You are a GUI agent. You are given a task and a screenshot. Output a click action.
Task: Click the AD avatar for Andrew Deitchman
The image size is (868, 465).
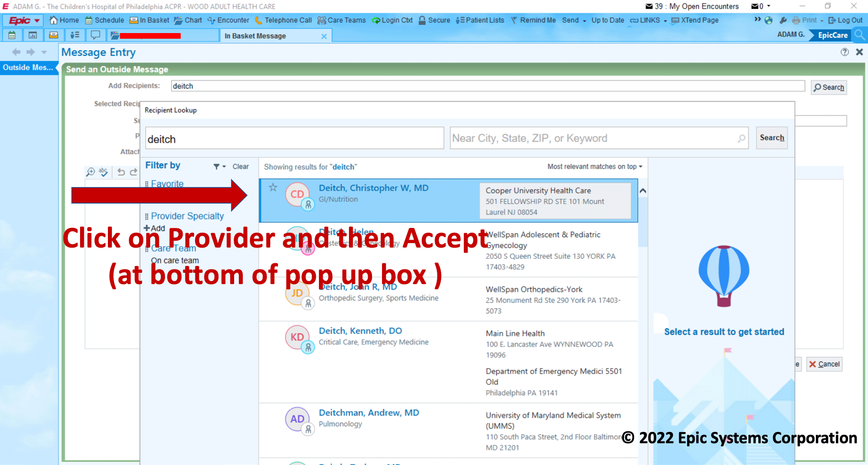[298, 419]
